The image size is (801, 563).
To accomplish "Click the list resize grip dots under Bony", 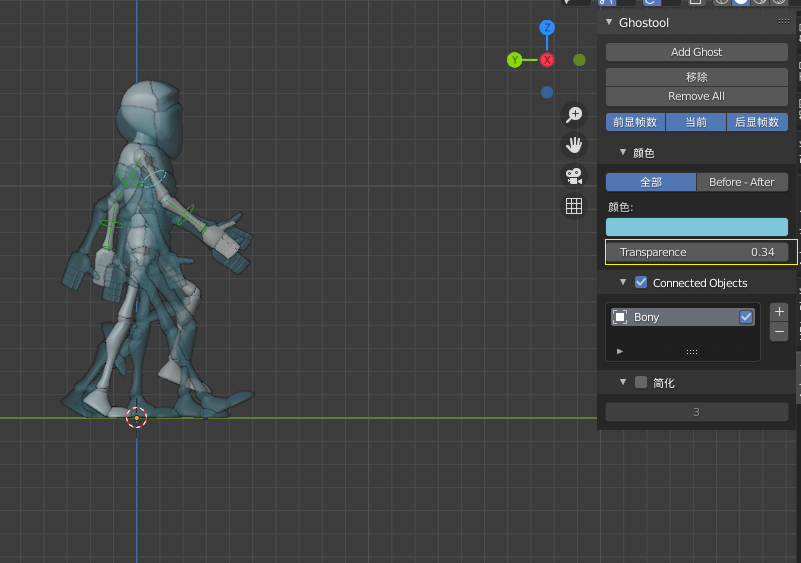I will pyautogui.click(x=692, y=351).
